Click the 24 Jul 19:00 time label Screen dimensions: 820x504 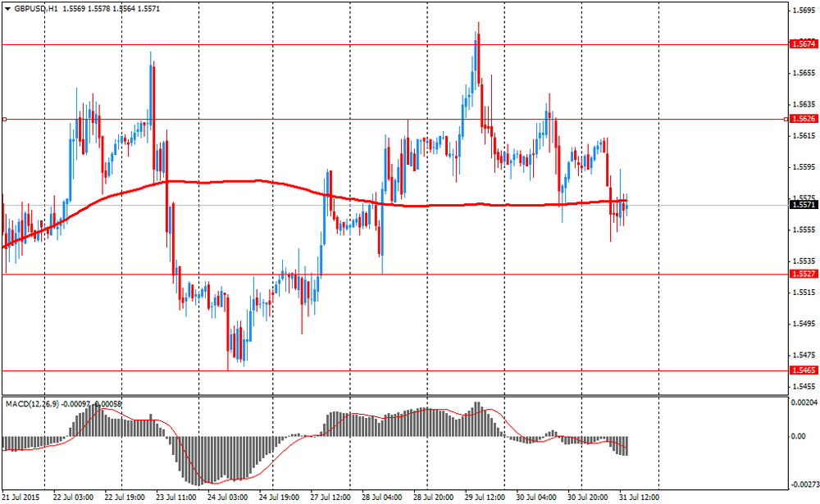point(279,497)
